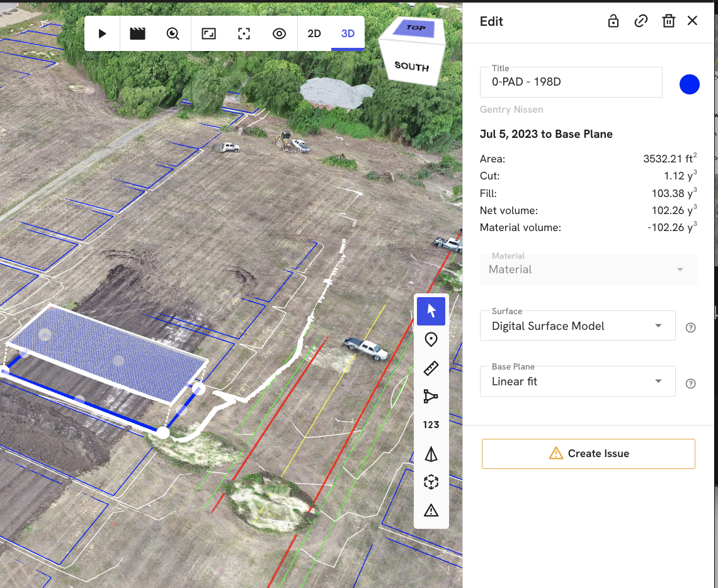Change the blue annotation color swatch
This screenshot has width=718, height=588.
(690, 84)
